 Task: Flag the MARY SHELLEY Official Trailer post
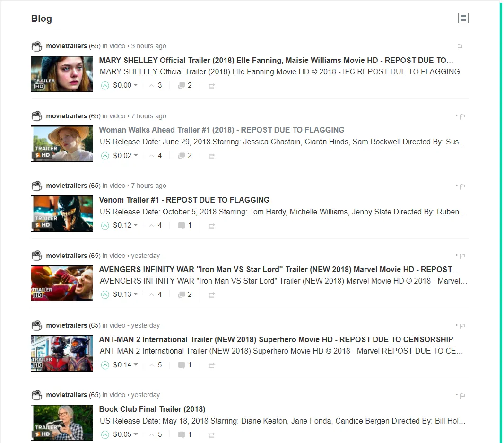click(460, 47)
